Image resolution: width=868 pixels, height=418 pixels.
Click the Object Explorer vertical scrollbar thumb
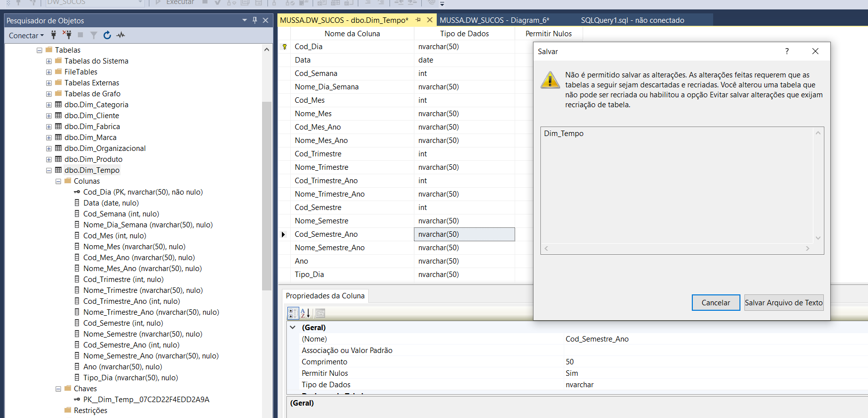(x=267, y=196)
